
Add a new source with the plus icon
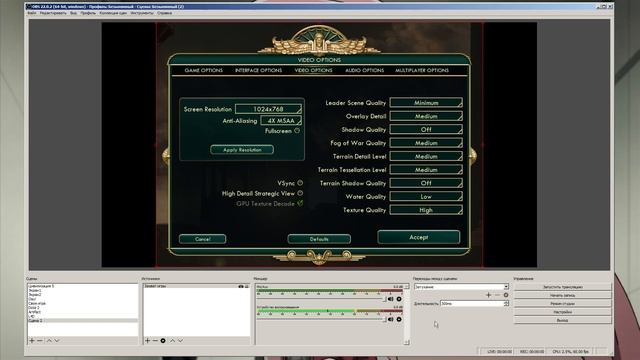click(x=147, y=340)
